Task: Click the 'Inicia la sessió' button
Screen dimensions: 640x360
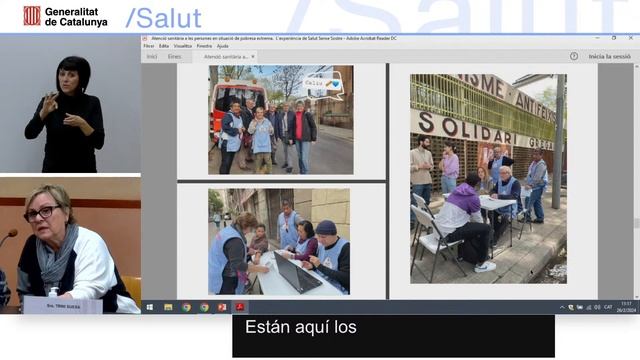Action: pyautogui.click(x=609, y=56)
